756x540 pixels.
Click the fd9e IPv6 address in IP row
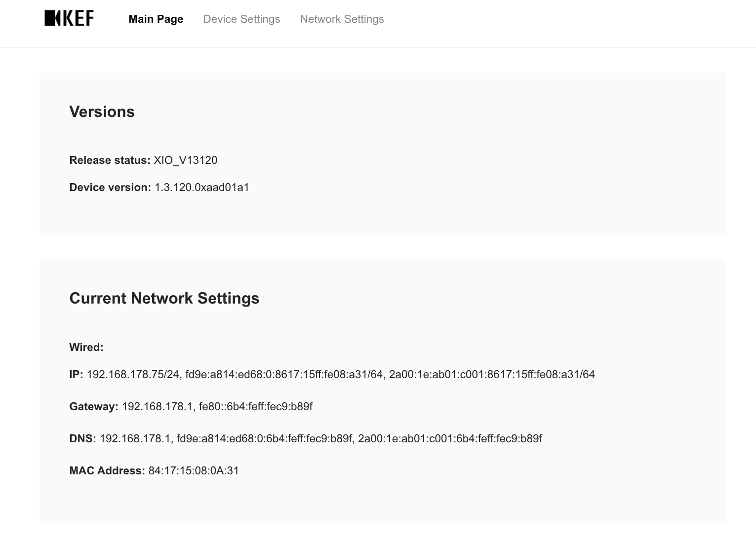[x=284, y=375]
